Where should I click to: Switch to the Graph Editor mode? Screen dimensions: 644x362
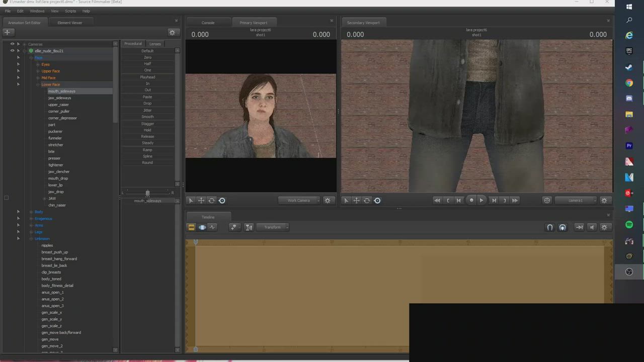click(212, 227)
